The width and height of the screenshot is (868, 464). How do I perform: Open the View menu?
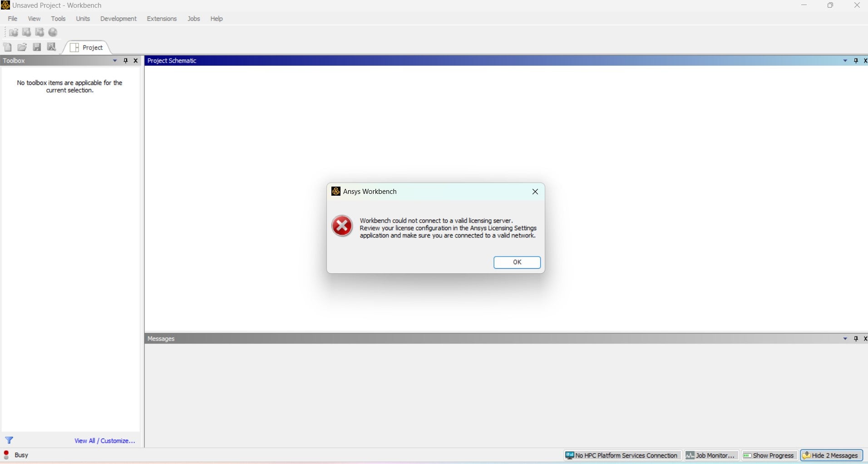coord(34,19)
